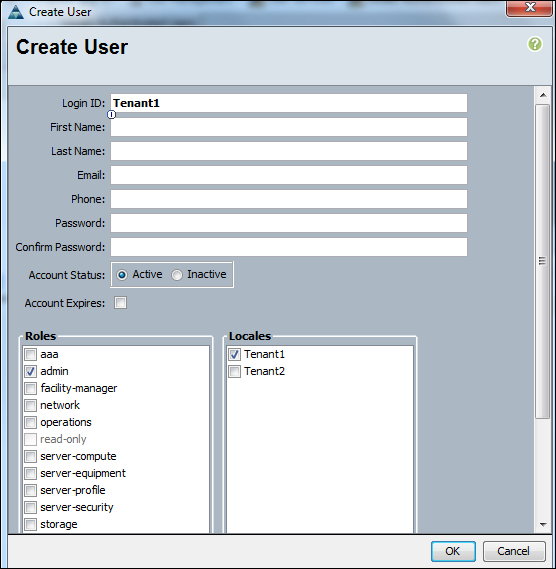Enable the Tenant2 locale checkbox
The height and width of the screenshot is (569, 556).
pyautogui.click(x=234, y=371)
